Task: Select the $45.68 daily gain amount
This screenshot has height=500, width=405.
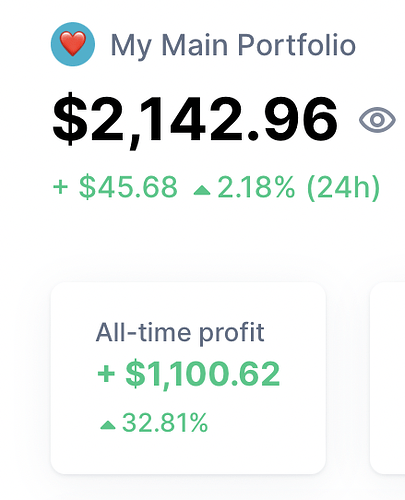Action: point(128,187)
